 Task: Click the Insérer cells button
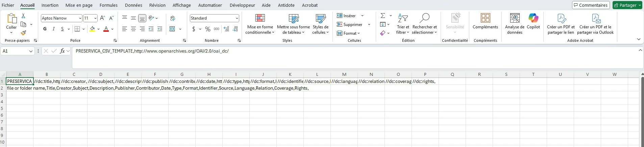pos(346,16)
